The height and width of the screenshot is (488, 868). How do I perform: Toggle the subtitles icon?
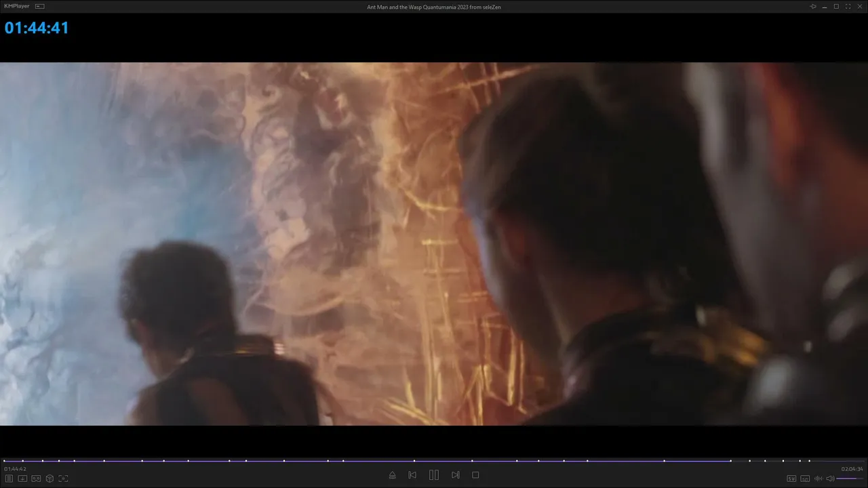coord(805,479)
